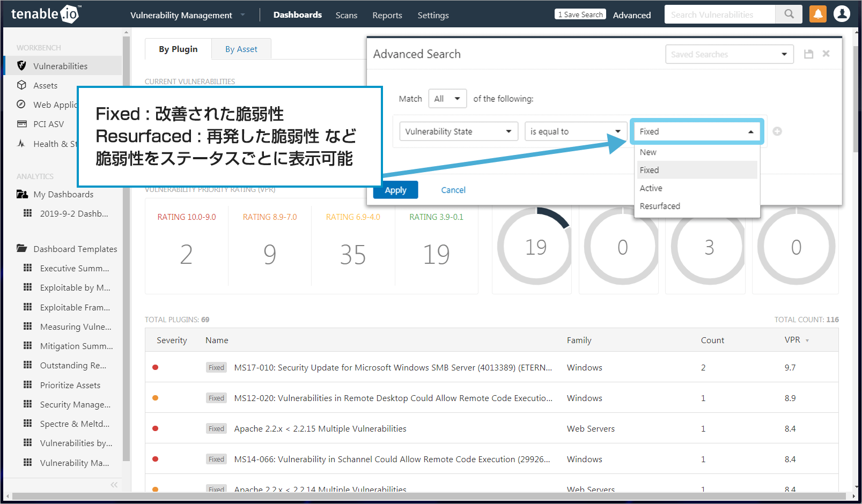Select Resurfaced in the state list
Viewport: 862px width, 504px height.
tap(697, 206)
